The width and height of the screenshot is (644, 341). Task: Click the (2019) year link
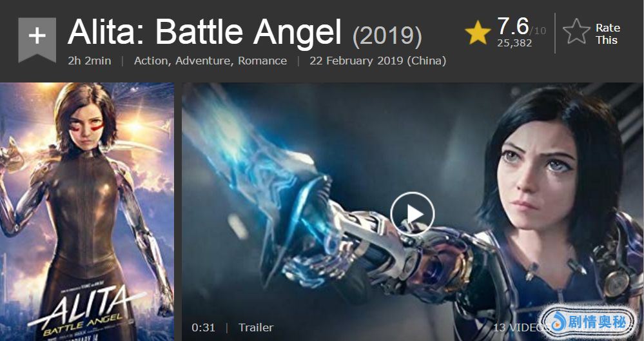[x=387, y=37]
